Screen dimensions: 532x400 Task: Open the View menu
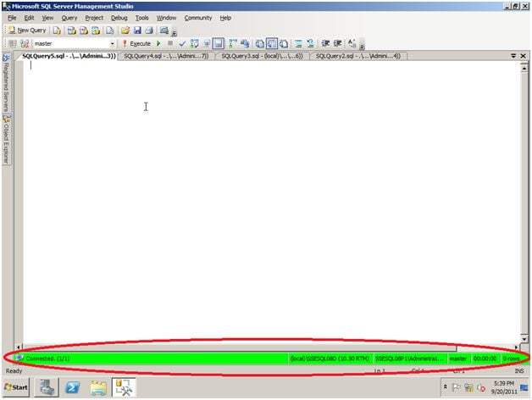click(47, 18)
